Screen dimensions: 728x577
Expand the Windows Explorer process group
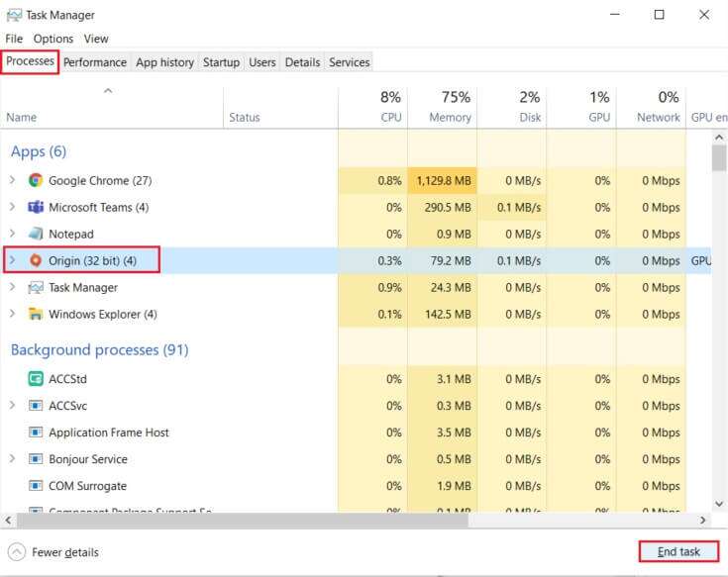point(13,314)
